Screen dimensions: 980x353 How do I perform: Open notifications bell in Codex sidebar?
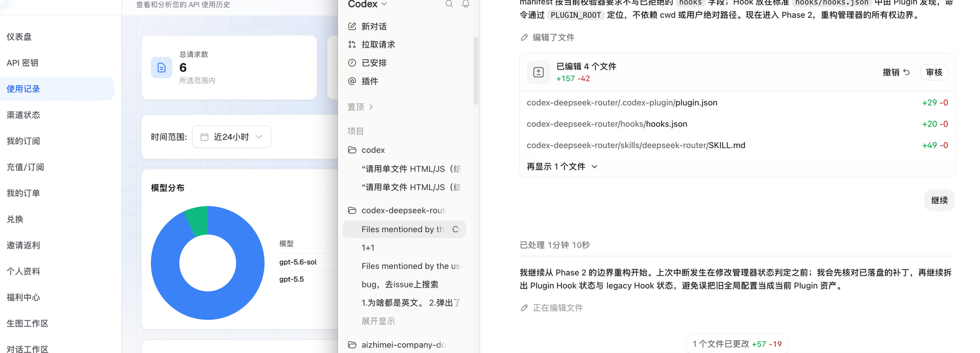coord(465,4)
